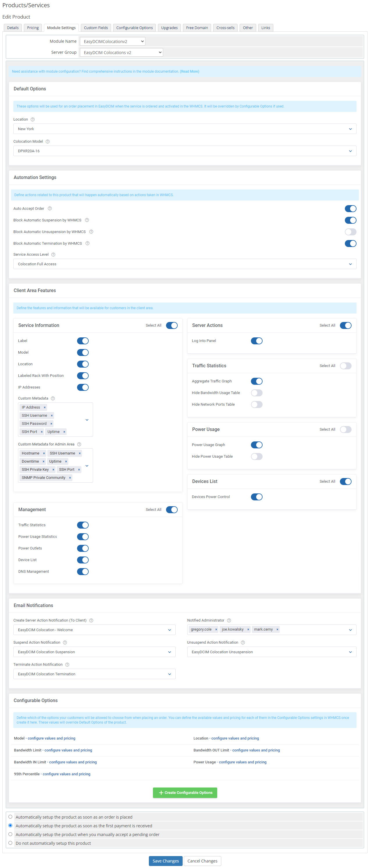Go to the Upgrades tab
The image size is (369, 868).
[169, 28]
